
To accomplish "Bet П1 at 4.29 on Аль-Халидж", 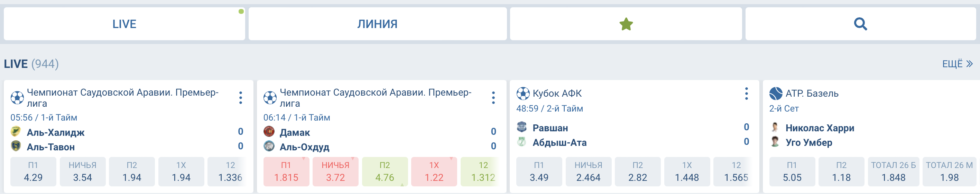I will (x=33, y=172).
